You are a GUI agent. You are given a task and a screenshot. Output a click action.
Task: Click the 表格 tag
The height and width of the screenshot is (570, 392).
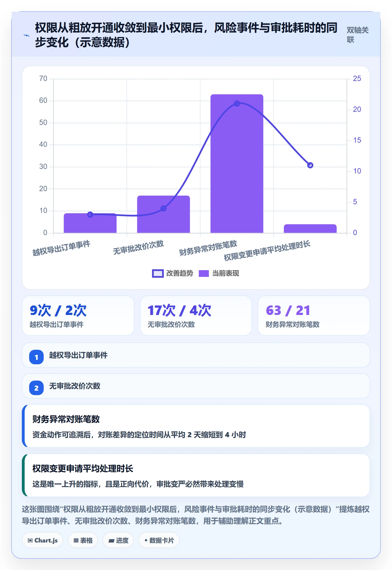coord(83,540)
